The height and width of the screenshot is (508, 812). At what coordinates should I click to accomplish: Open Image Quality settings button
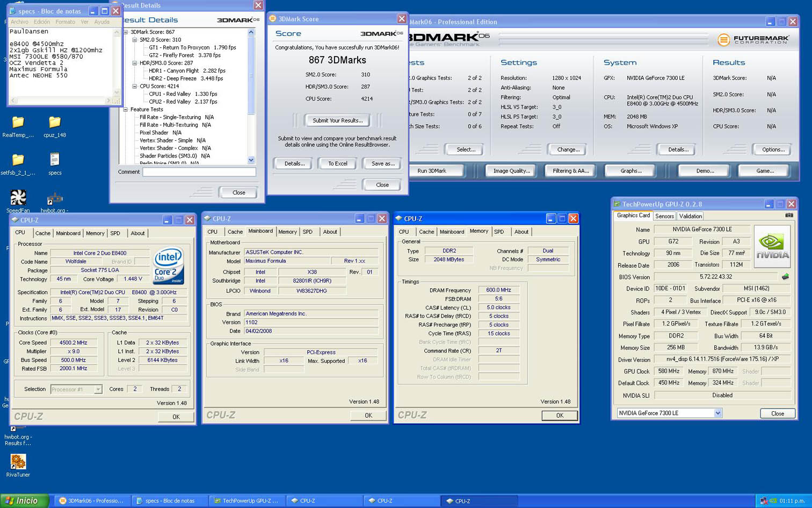click(511, 171)
